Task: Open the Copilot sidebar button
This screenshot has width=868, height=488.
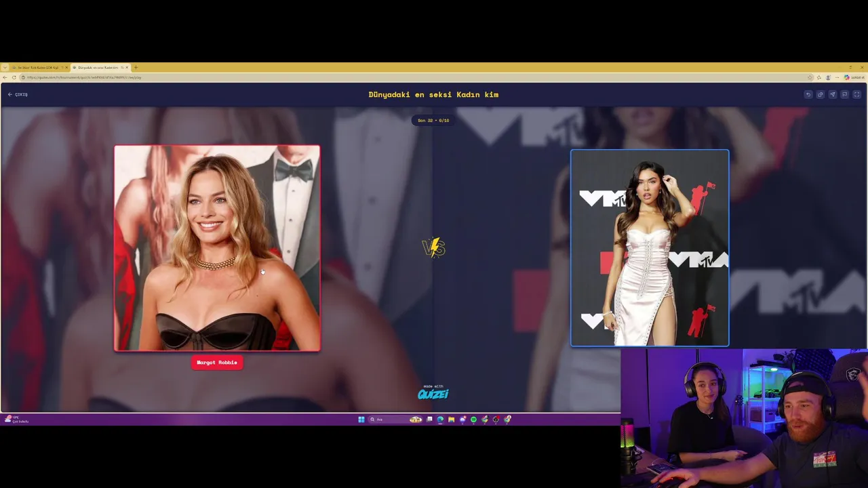Action: click(x=854, y=77)
